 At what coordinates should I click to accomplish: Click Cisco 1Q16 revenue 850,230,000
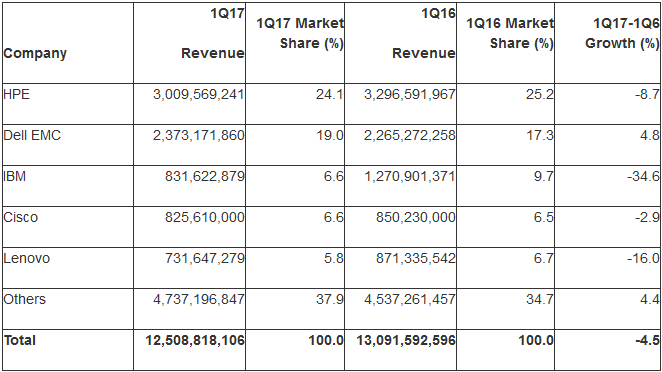point(416,217)
